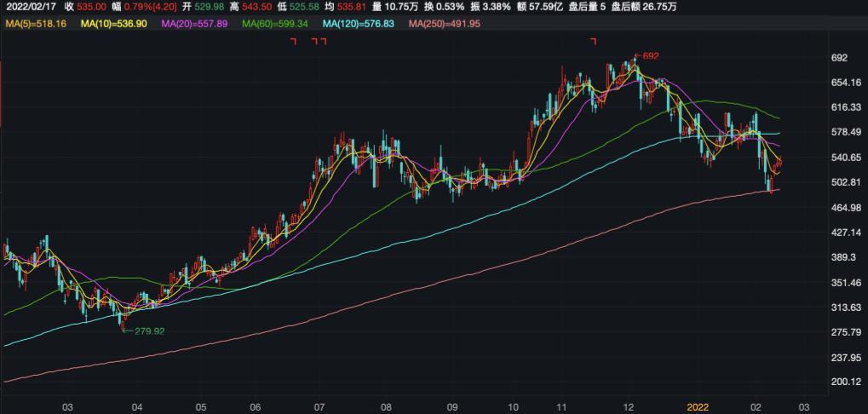Click the closing price 535.00
Image resolution: width=868 pixels, height=414 pixels.
[x=93, y=7]
